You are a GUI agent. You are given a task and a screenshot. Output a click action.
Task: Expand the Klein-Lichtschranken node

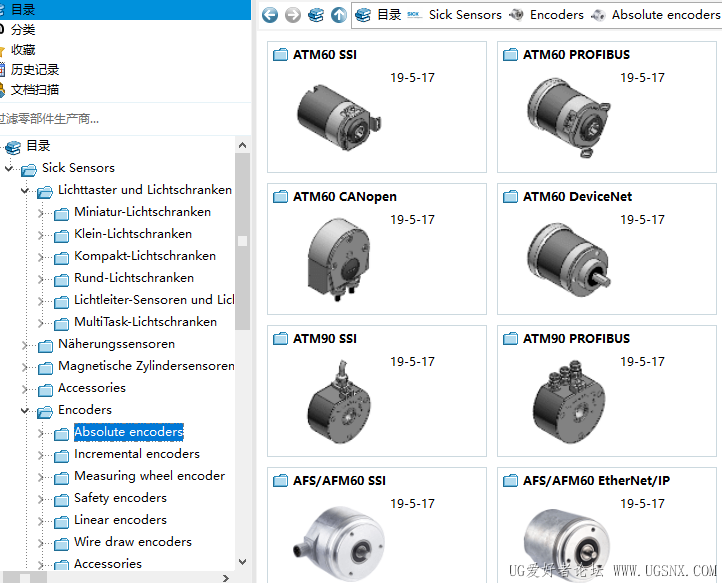pyautogui.click(x=41, y=235)
